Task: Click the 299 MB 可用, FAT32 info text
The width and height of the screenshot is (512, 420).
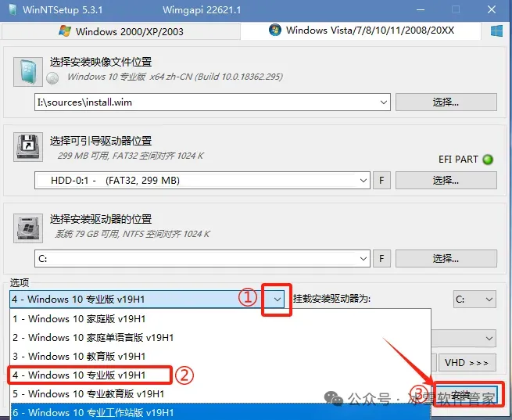Action: pos(131,156)
